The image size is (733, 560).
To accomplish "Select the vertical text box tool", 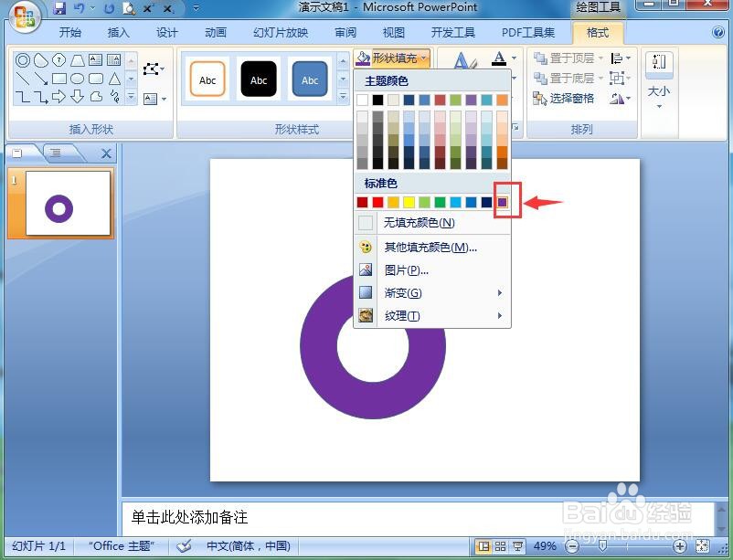I will coord(113,59).
